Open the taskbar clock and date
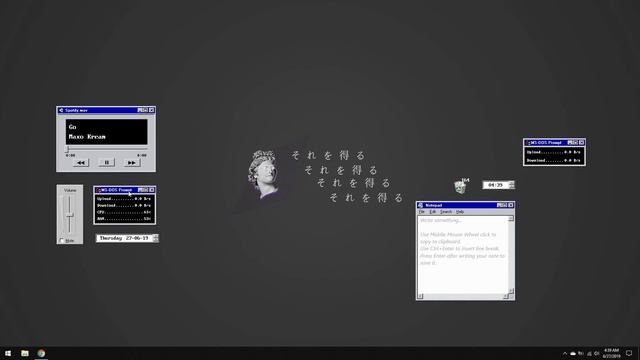 tap(611, 353)
